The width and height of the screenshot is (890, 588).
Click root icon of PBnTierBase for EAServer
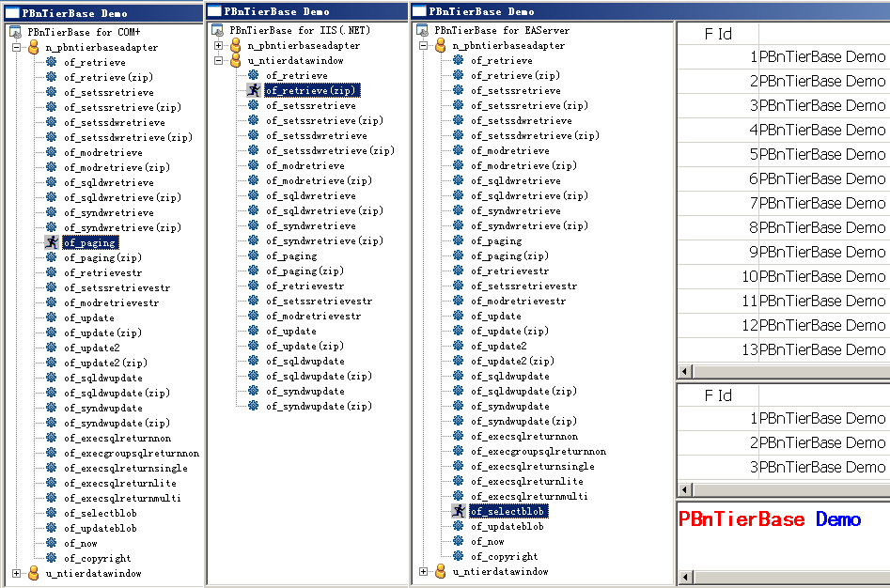click(x=422, y=31)
